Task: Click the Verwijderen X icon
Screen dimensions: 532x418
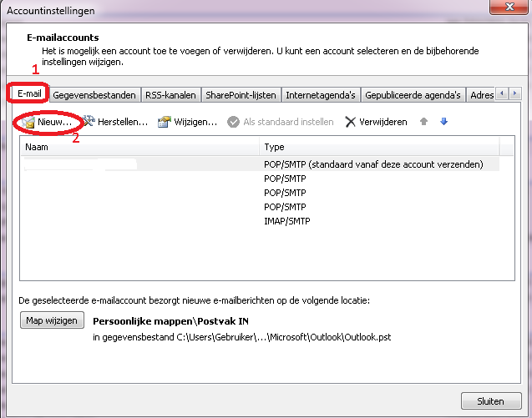Action: (x=350, y=122)
